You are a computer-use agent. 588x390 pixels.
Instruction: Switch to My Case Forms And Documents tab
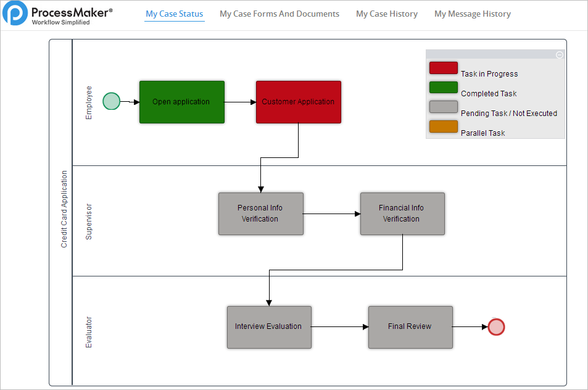click(280, 14)
